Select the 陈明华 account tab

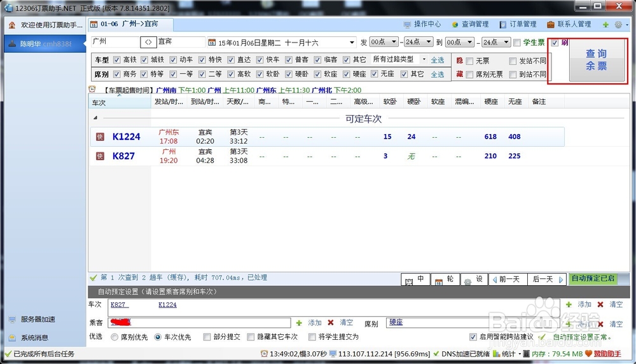(45, 44)
